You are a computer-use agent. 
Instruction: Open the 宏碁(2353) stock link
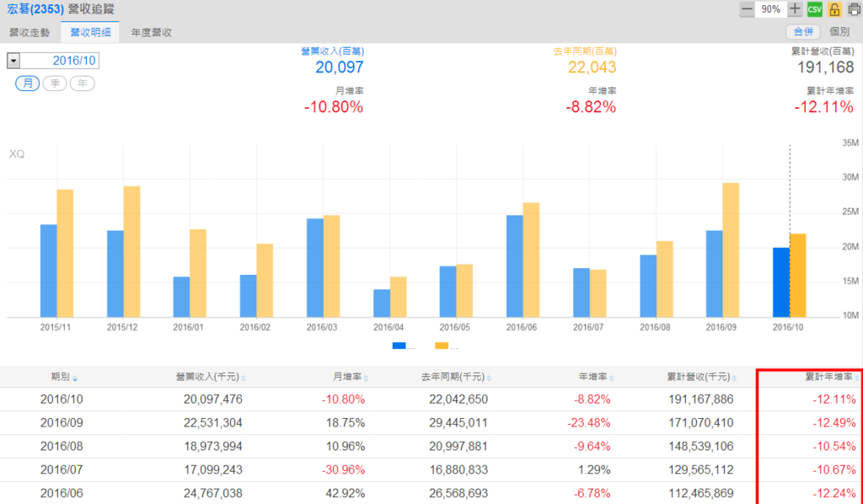(x=35, y=9)
